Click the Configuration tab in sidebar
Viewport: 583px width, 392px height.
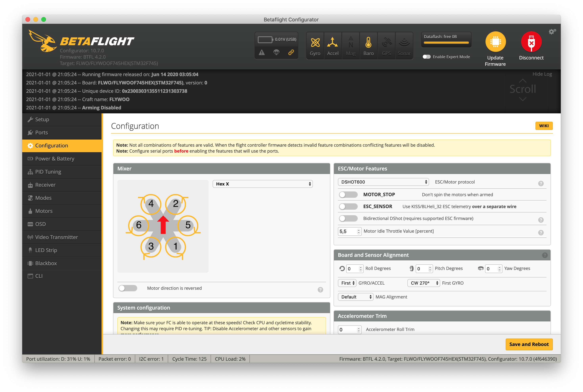(62, 145)
